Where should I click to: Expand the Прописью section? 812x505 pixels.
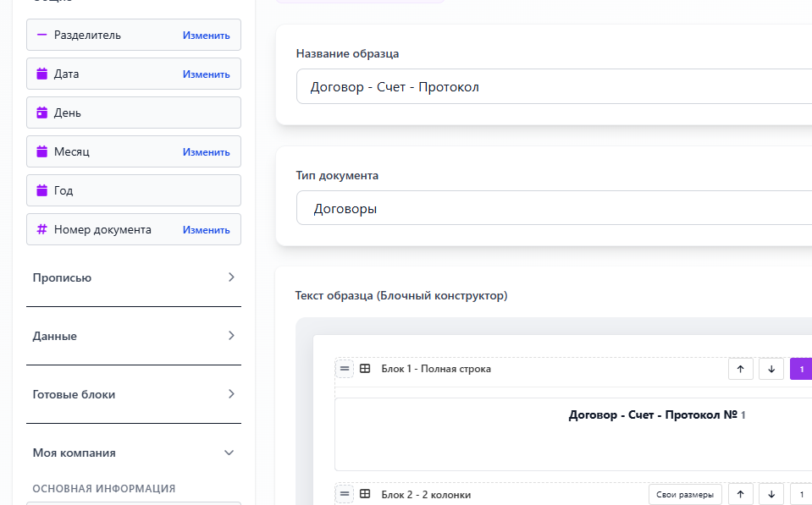click(133, 277)
